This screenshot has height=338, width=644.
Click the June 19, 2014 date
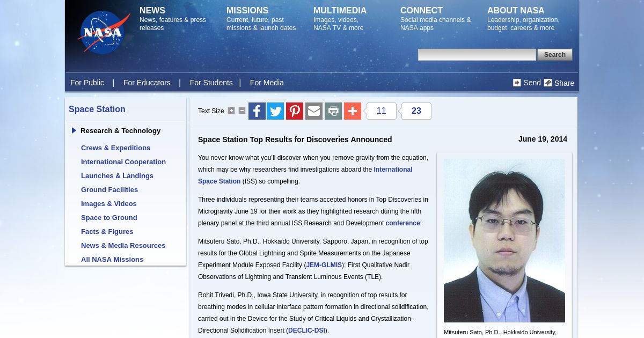(543, 139)
